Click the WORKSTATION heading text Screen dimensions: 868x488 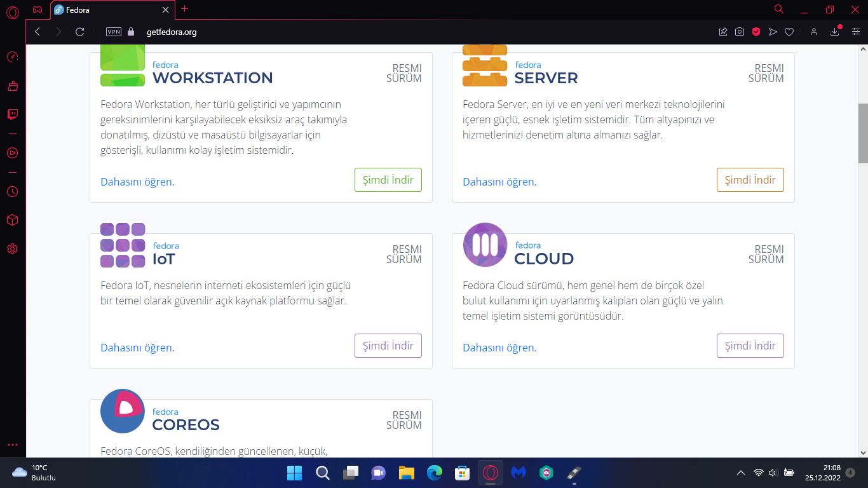[x=212, y=78]
